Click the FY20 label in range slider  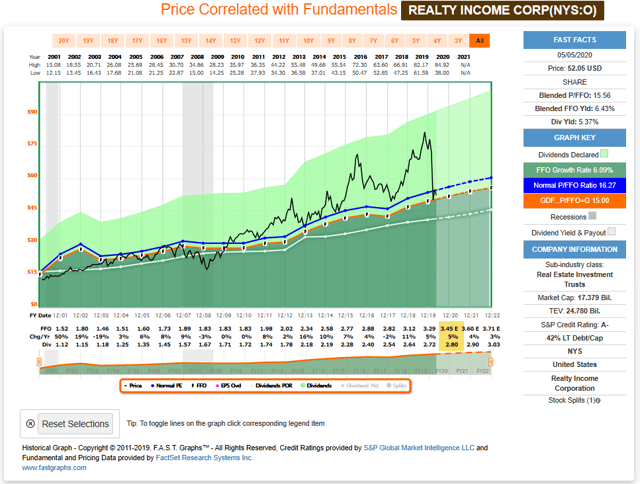point(442,371)
